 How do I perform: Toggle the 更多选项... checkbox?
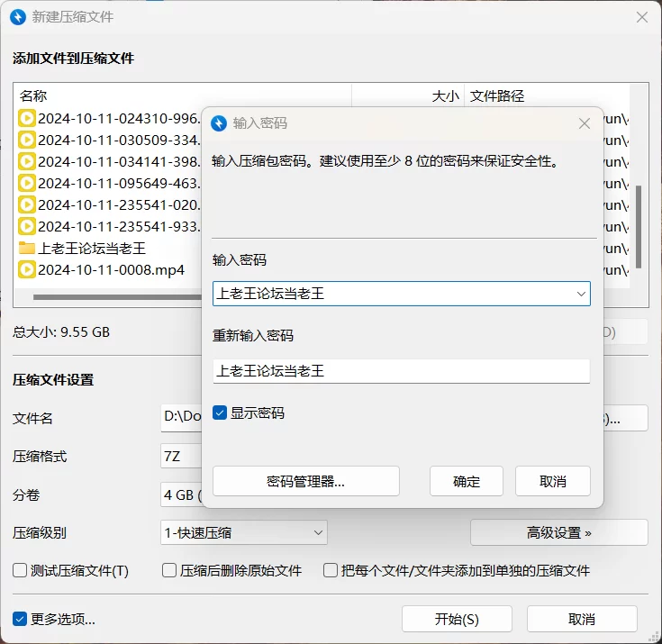tap(20, 619)
